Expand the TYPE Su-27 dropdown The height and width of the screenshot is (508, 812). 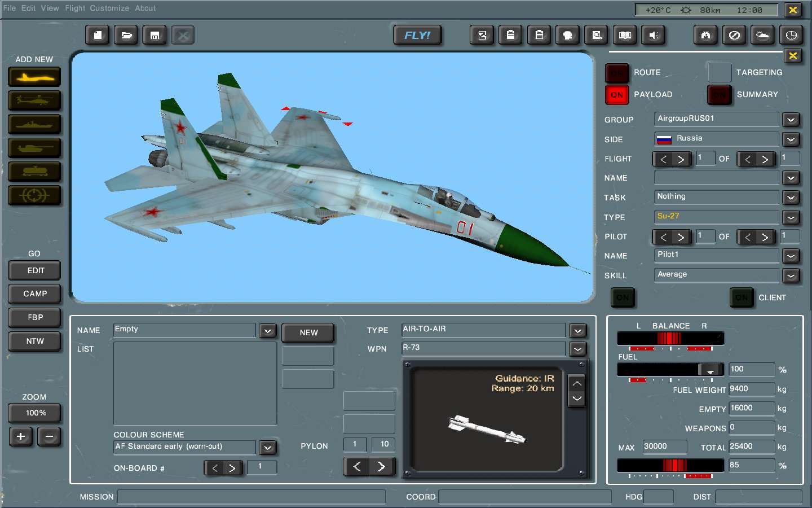(791, 217)
